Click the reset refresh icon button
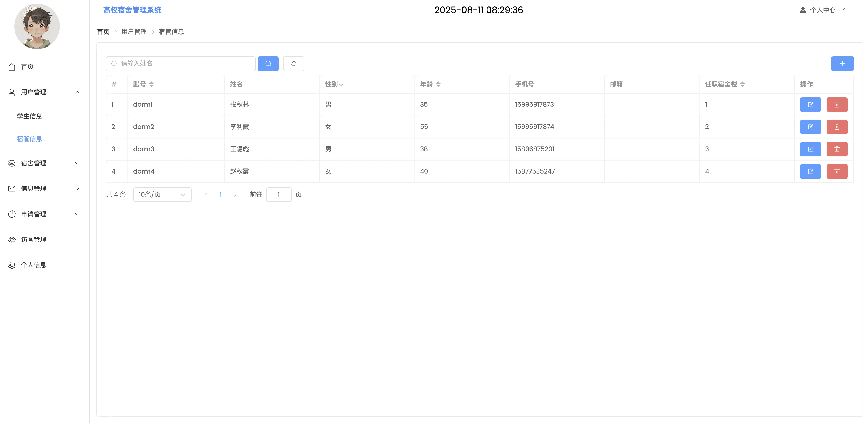The height and width of the screenshot is (423, 868). click(294, 64)
